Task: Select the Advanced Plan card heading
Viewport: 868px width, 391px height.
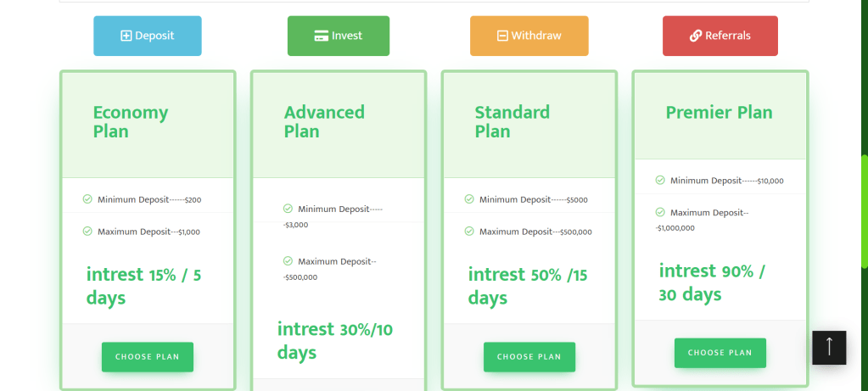Action: [324, 121]
